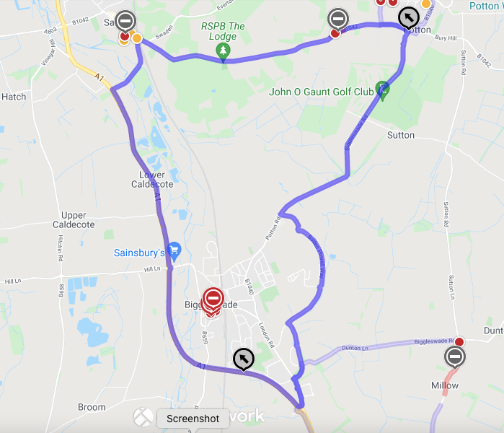Select the grey no-entry marker near Millow

click(455, 357)
